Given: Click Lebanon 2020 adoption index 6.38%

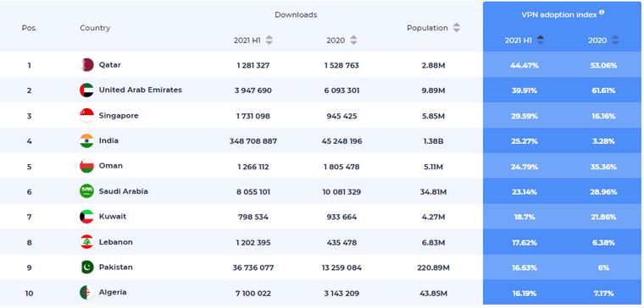Looking at the screenshot, I should tap(603, 243).
